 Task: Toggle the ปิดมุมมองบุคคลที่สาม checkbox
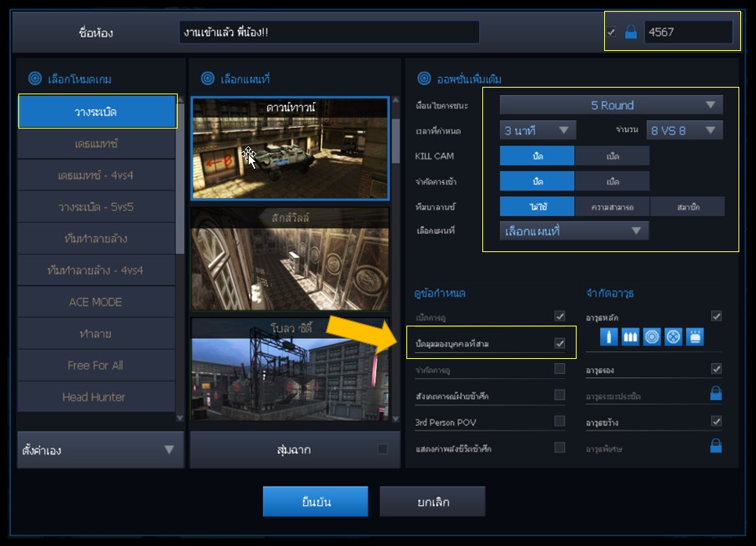point(560,343)
